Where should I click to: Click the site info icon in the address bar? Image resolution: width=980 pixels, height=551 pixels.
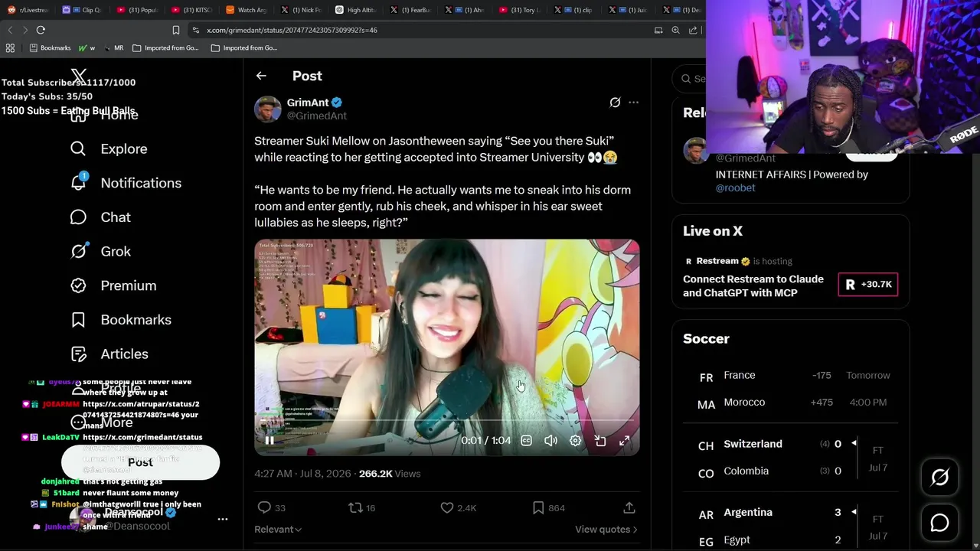tap(196, 30)
